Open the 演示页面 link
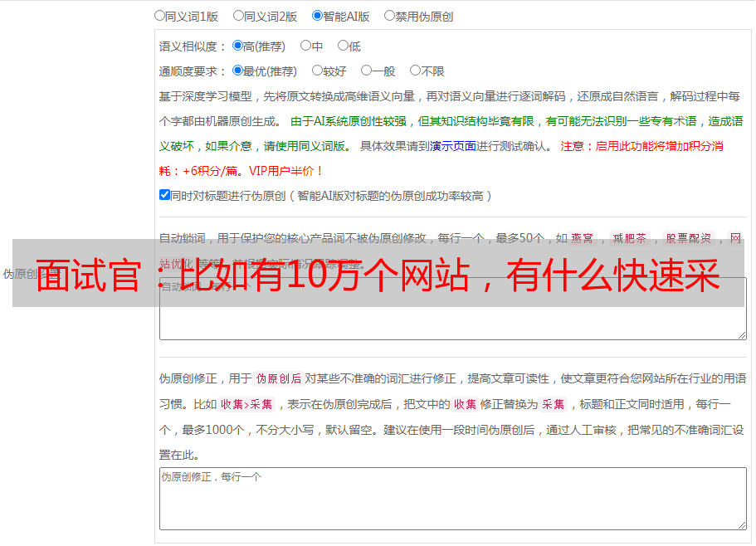 pos(453,146)
